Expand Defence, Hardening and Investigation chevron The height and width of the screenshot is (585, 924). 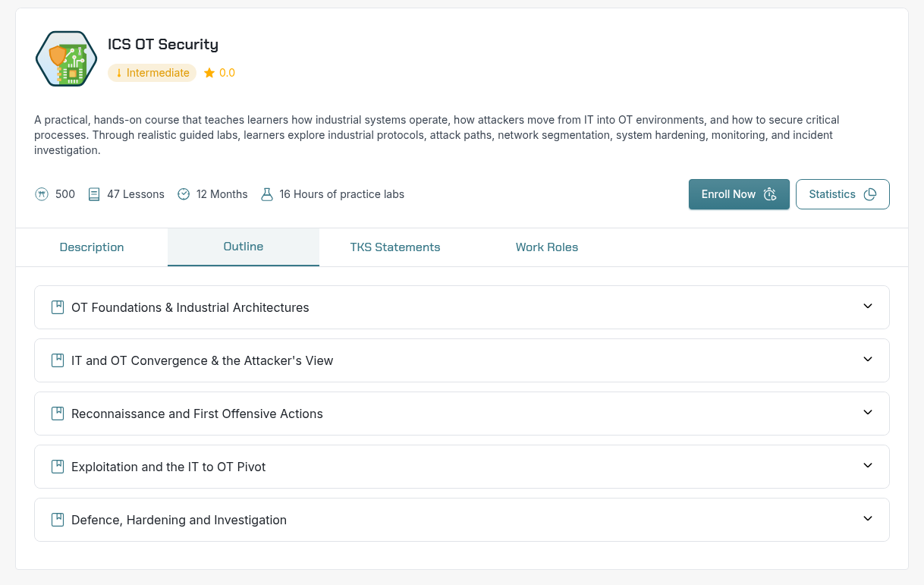(x=868, y=519)
